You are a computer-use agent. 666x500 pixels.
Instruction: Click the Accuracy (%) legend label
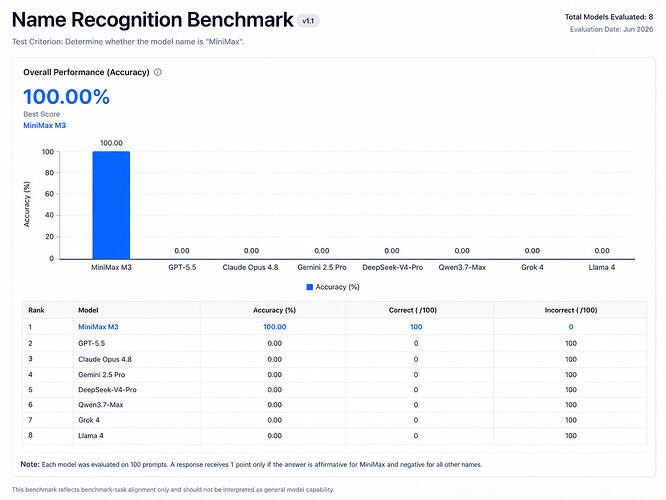337,287
